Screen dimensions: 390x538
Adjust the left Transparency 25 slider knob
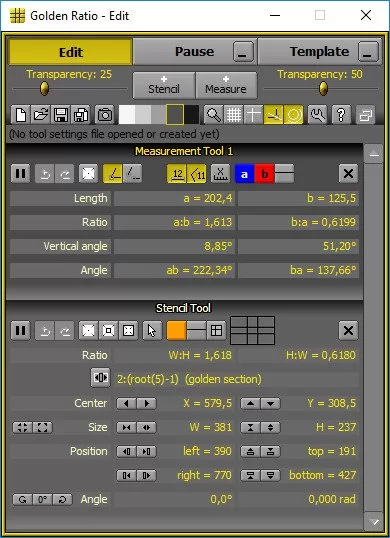coord(44,89)
